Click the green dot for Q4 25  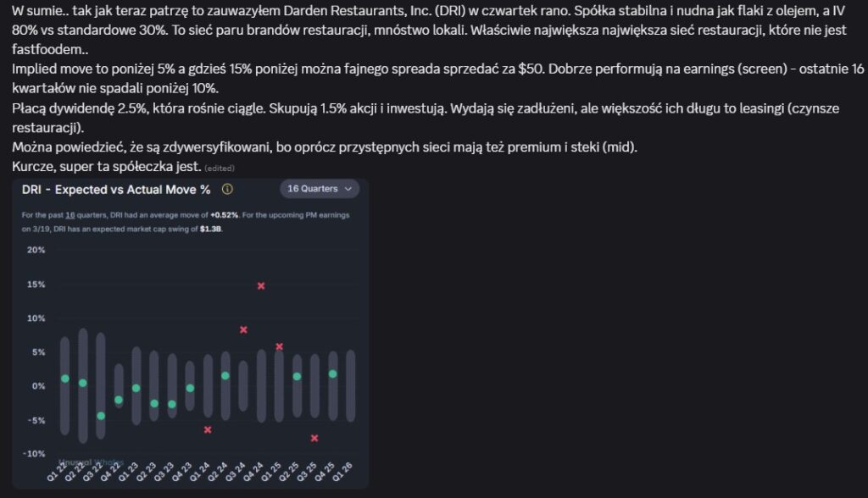(332, 373)
